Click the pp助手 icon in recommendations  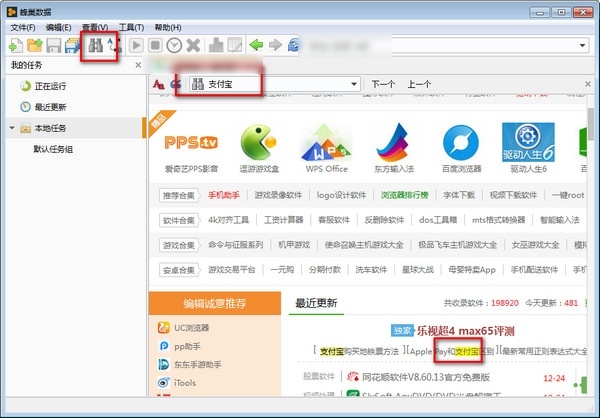(x=163, y=346)
